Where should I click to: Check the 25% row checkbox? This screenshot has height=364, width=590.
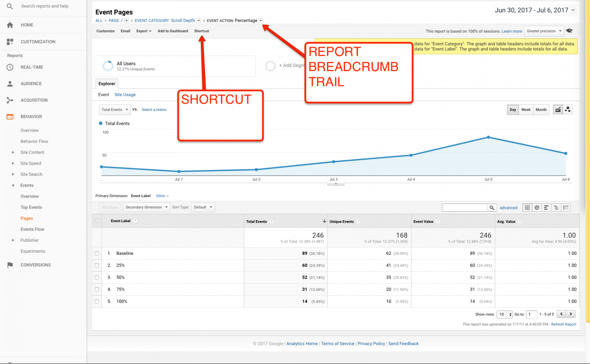(97, 266)
